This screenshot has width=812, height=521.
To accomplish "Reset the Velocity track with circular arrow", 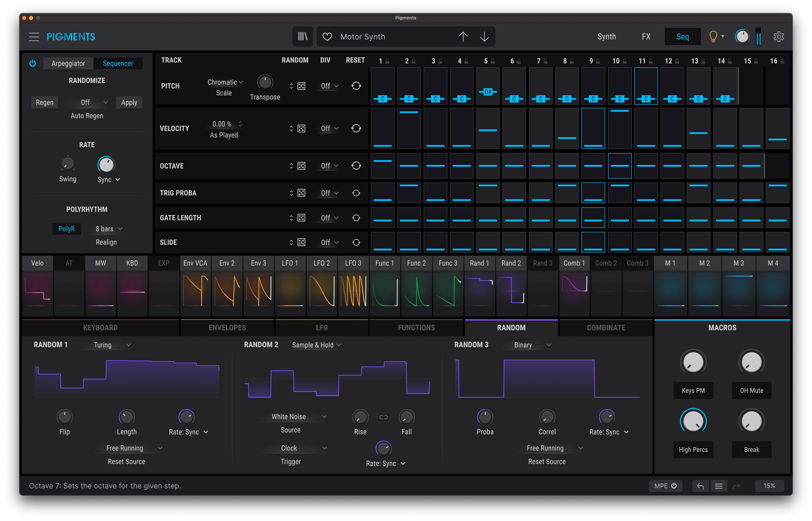I will [x=356, y=129].
